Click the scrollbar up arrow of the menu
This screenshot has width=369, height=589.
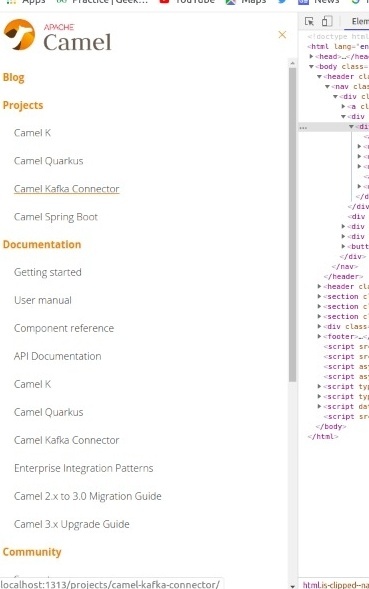(292, 63)
